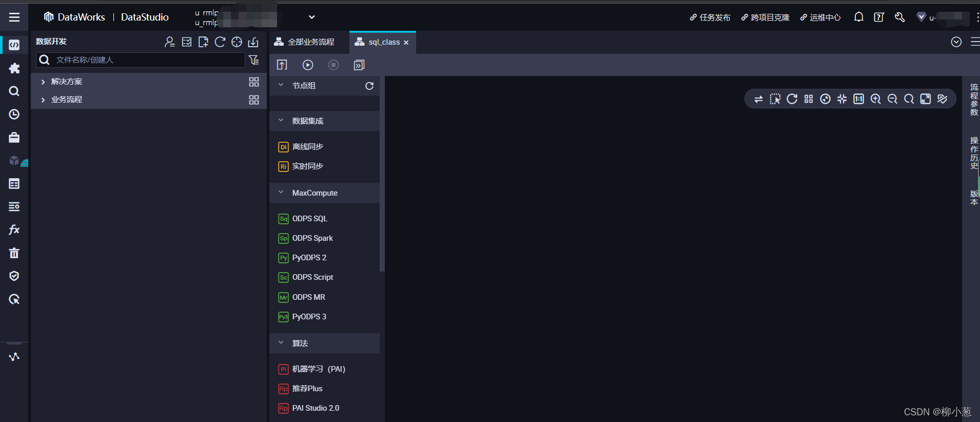The height and width of the screenshot is (422, 980).
Task: Click the user filter icon in 数据开发 header
Action: tap(170, 42)
